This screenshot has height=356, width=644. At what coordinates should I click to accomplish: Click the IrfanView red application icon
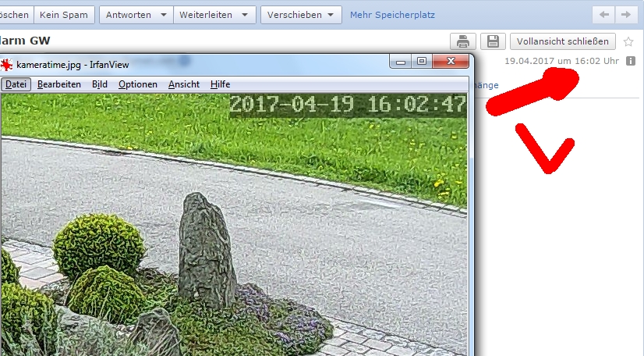[8, 65]
